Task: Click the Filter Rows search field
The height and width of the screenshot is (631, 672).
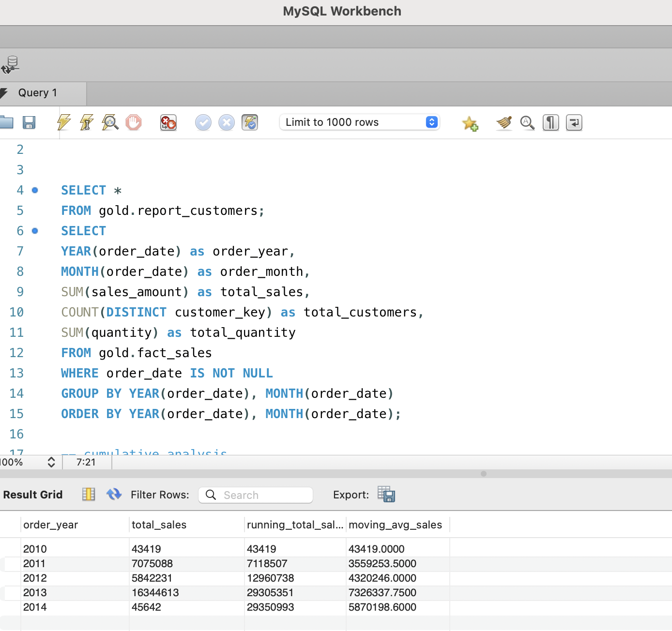Action: [255, 495]
